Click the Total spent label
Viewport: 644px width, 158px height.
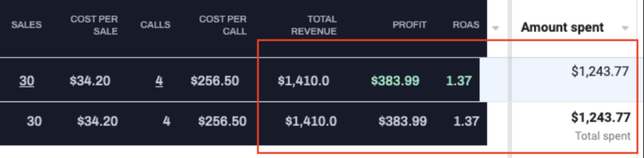click(x=603, y=136)
